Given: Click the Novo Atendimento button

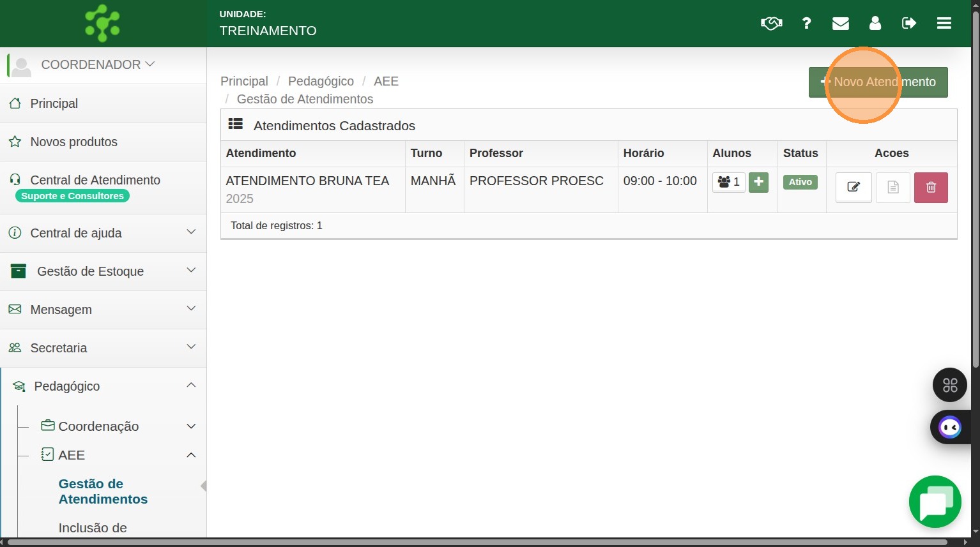Looking at the screenshot, I should tap(878, 82).
